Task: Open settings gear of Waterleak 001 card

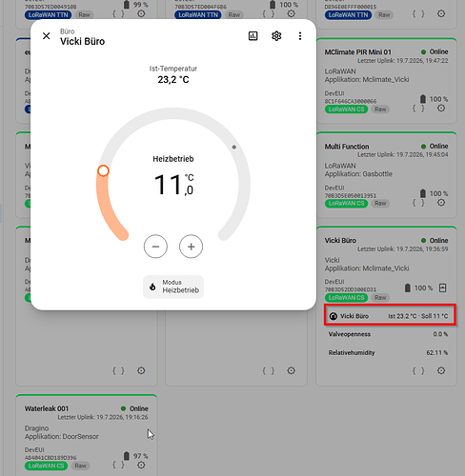Action: pos(141,465)
